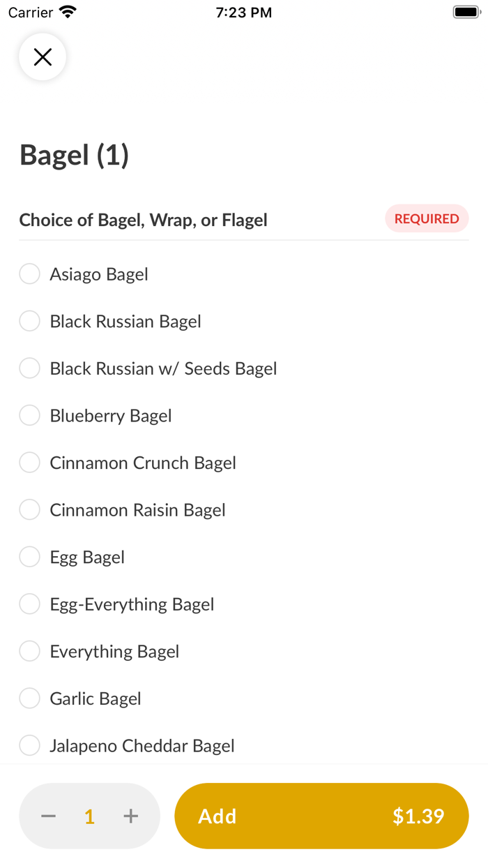Dismiss the Bagel screen with the X icon

pyautogui.click(x=43, y=57)
